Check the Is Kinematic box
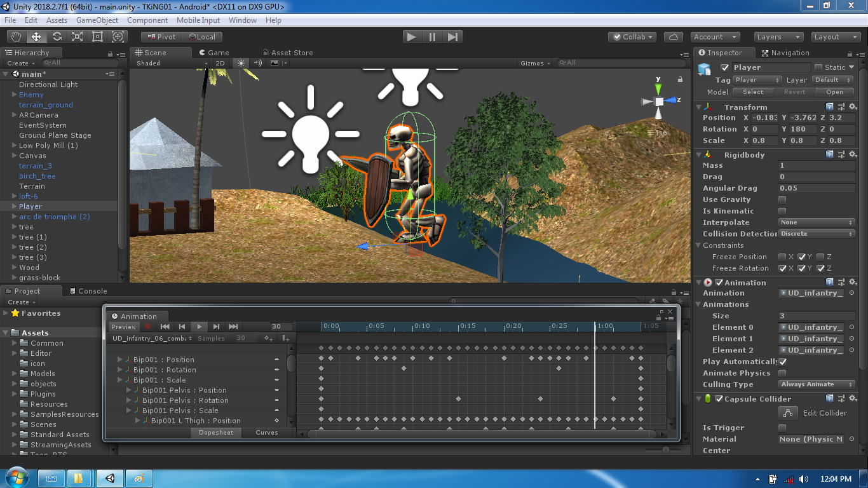868x488 pixels. 782,211
